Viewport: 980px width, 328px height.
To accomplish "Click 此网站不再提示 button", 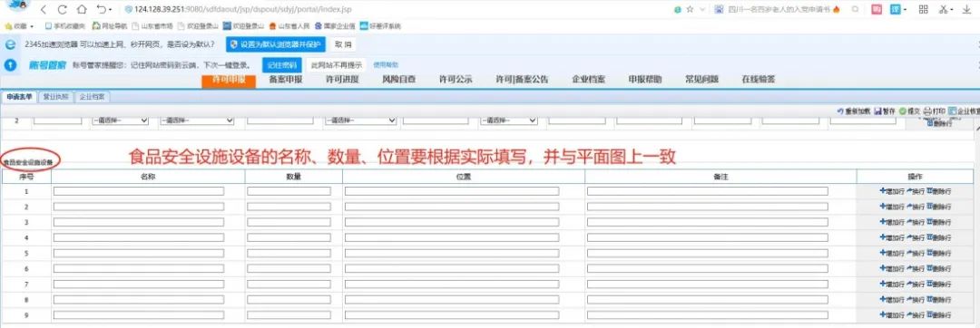I will tap(337, 65).
